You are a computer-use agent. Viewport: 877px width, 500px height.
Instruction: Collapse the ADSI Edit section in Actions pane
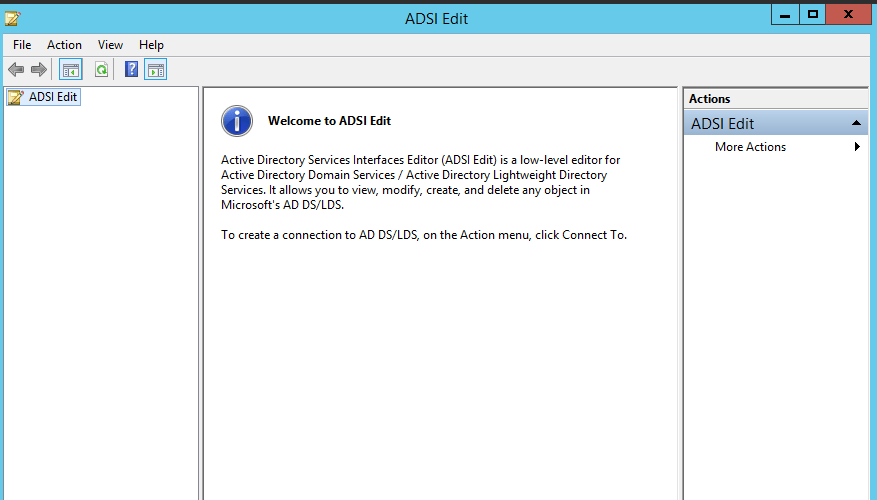856,123
